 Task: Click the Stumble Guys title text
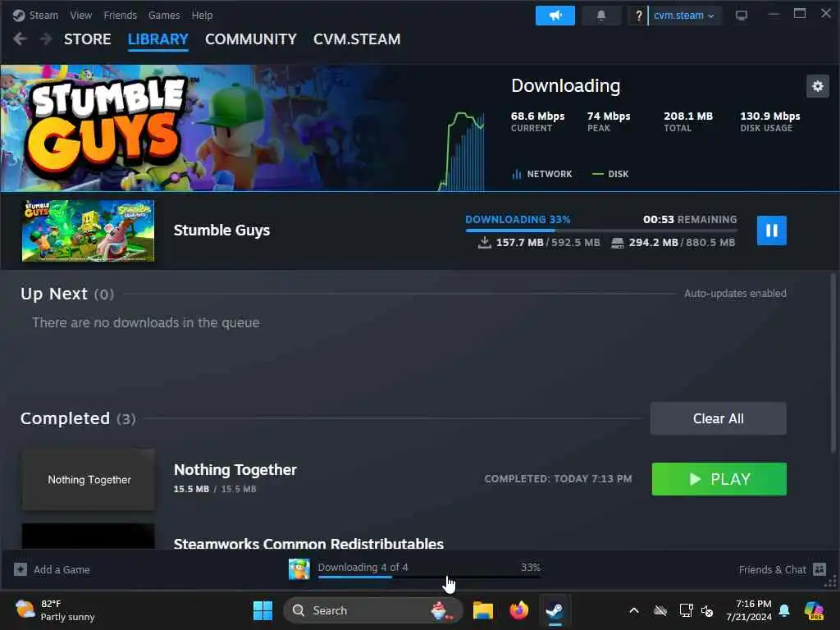coord(221,231)
